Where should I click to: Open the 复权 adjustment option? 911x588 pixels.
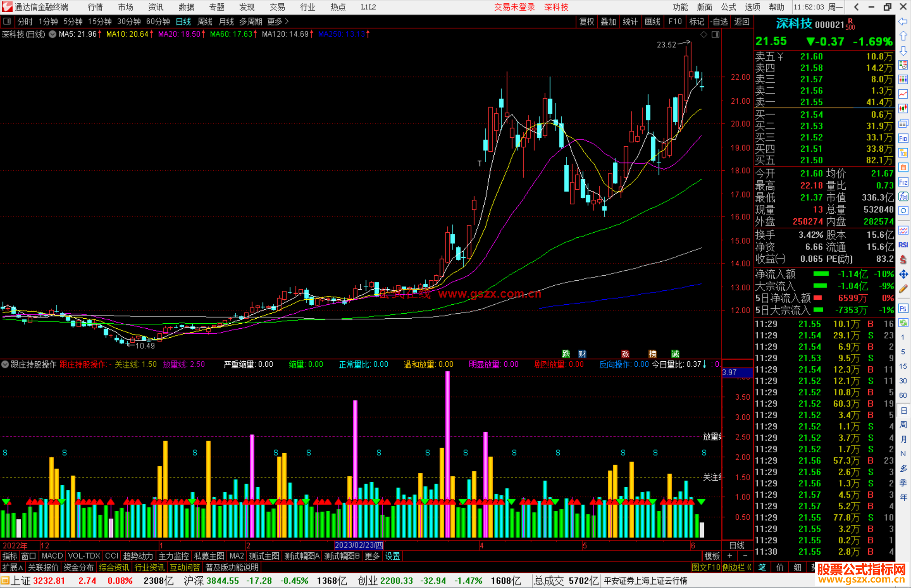tap(587, 21)
